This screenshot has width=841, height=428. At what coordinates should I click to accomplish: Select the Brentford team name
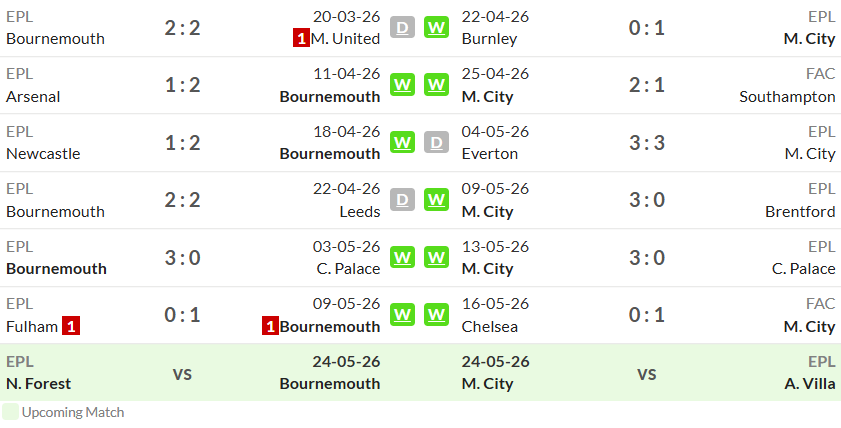[x=800, y=211]
